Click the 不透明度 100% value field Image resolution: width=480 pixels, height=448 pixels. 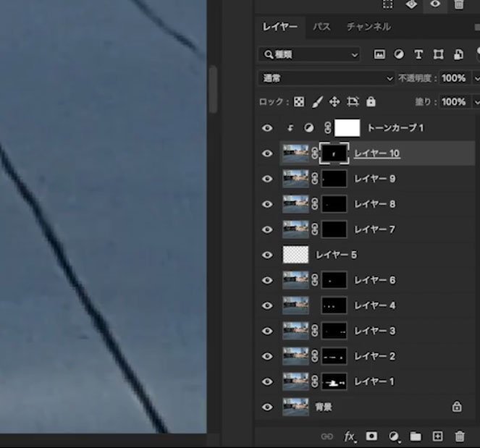454,78
